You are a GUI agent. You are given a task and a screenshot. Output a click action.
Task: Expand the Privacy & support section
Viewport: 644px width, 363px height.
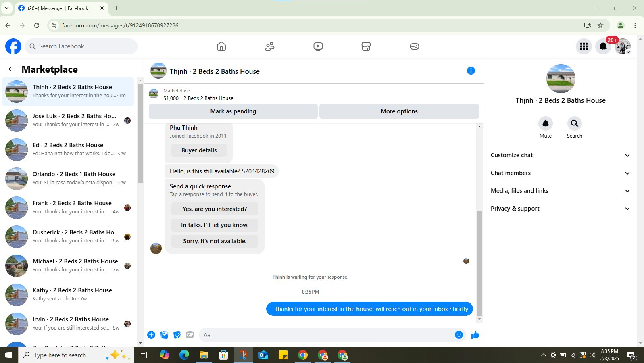click(560, 209)
